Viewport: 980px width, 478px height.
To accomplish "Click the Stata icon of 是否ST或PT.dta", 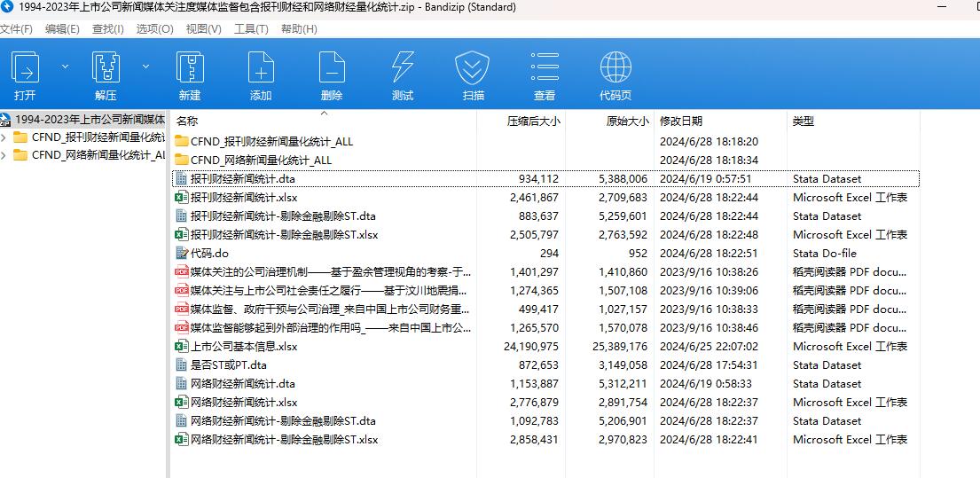I will pyautogui.click(x=181, y=364).
